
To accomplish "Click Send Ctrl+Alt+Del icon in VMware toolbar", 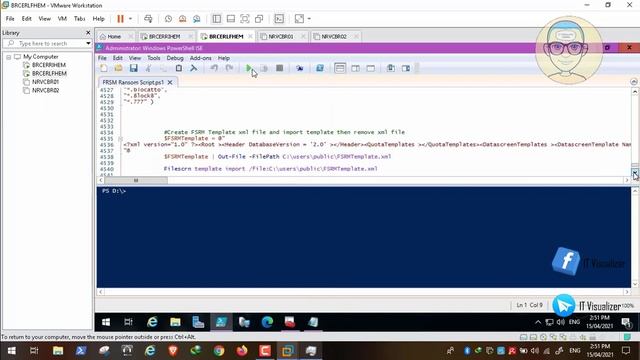I will click(148, 19).
